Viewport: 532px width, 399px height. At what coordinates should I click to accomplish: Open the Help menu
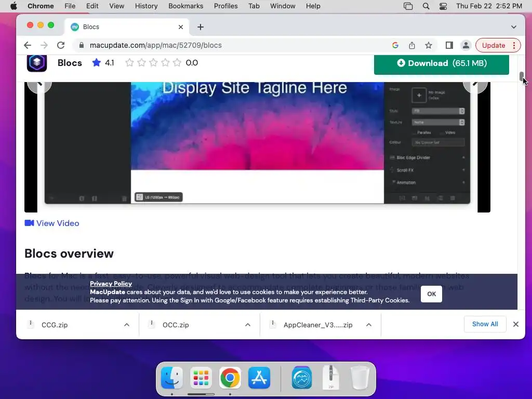[313, 6]
